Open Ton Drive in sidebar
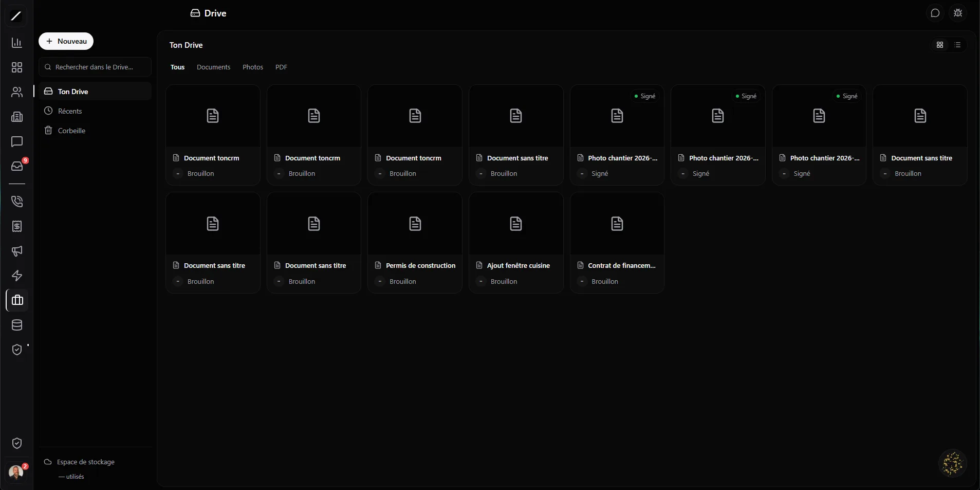The width and height of the screenshot is (980, 490). (95, 92)
